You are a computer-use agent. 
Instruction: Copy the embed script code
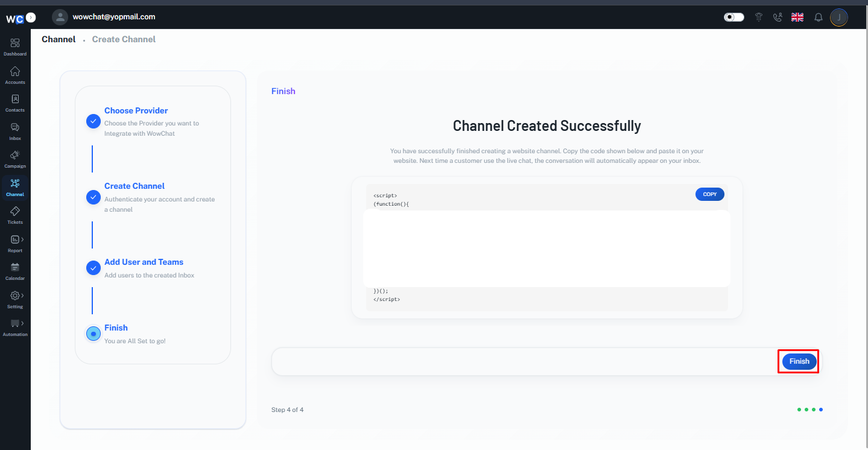pos(710,194)
